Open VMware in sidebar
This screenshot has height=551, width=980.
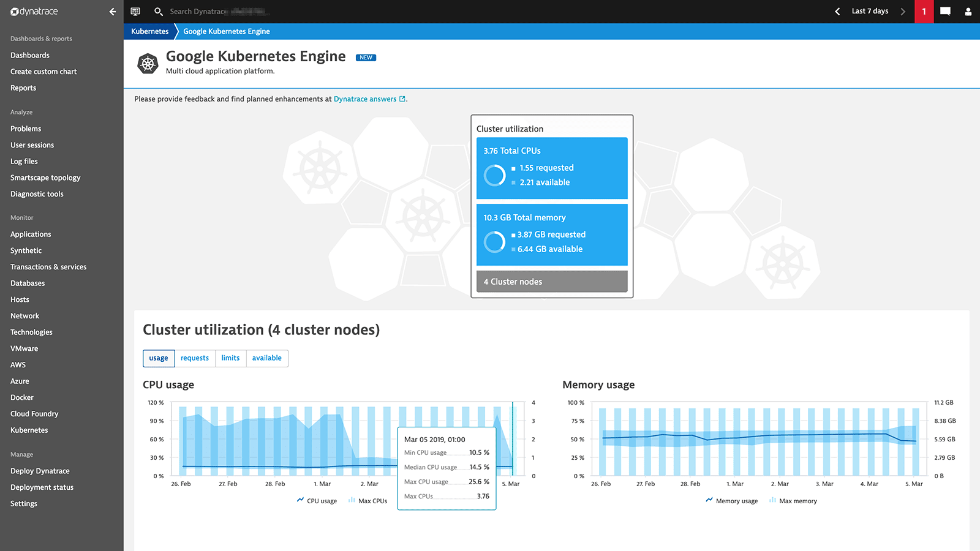click(24, 348)
